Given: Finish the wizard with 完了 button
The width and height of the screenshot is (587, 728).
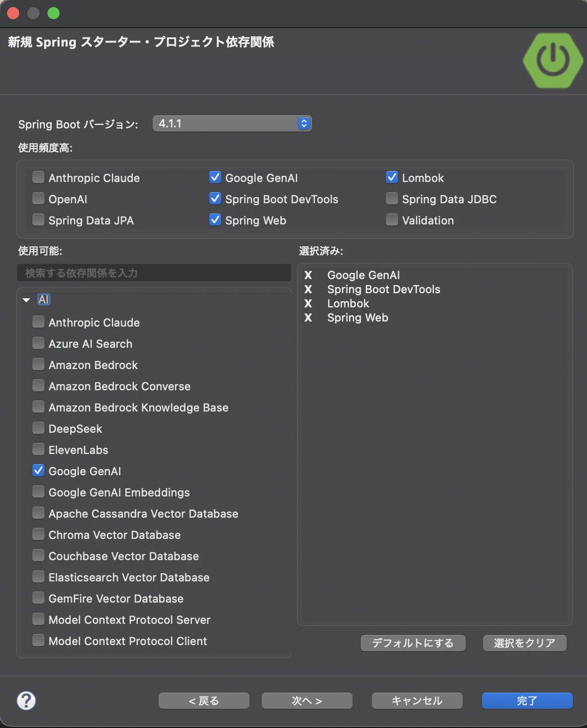Looking at the screenshot, I should [x=527, y=701].
